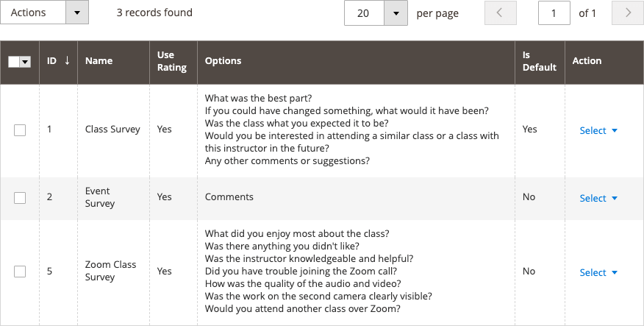Open Select action for Zoom Class Survey

pos(598,272)
